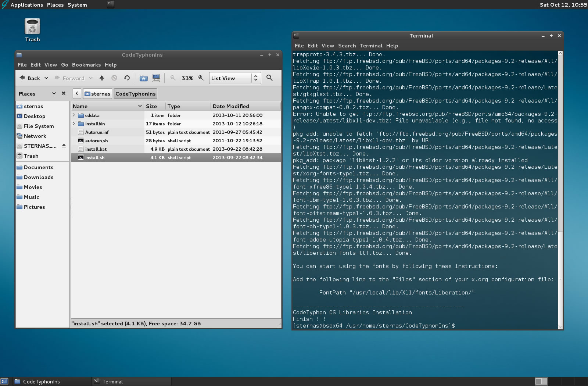Select the autorun.sh script file
Viewport: 588px width, 386px height.
[176, 141]
